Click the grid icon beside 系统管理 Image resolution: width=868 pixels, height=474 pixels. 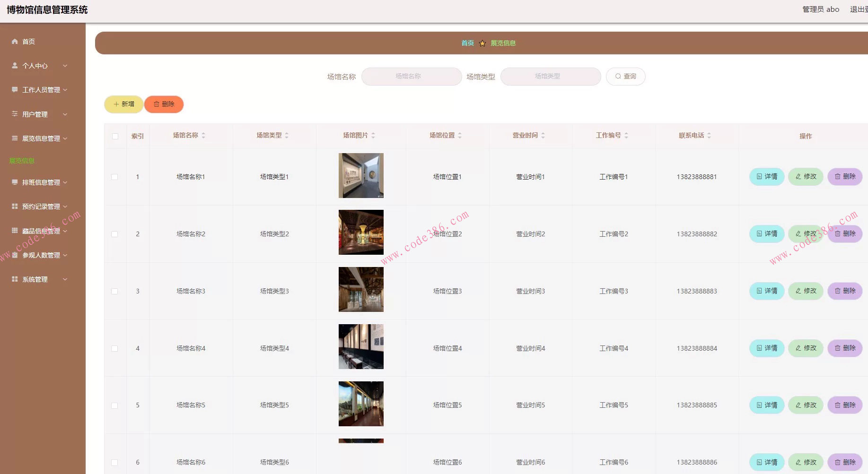pyautogui.click(x=15, y=279)
